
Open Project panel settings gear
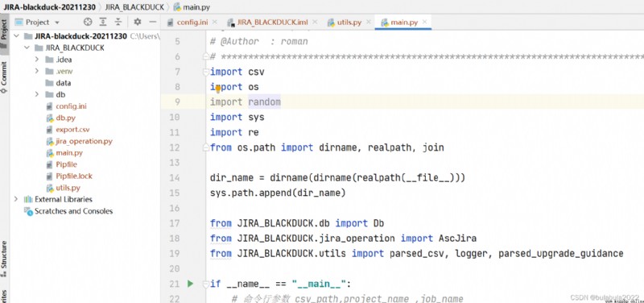coord(138,23)
